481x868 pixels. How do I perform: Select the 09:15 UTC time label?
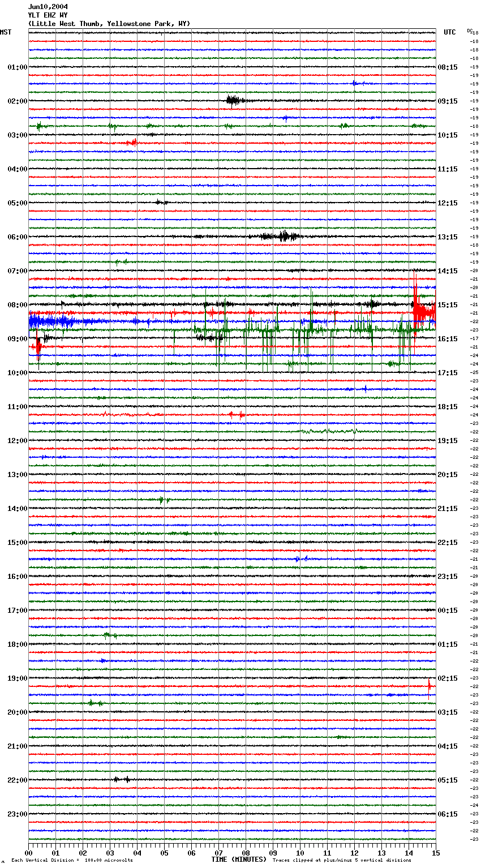[x=448, y=101]
